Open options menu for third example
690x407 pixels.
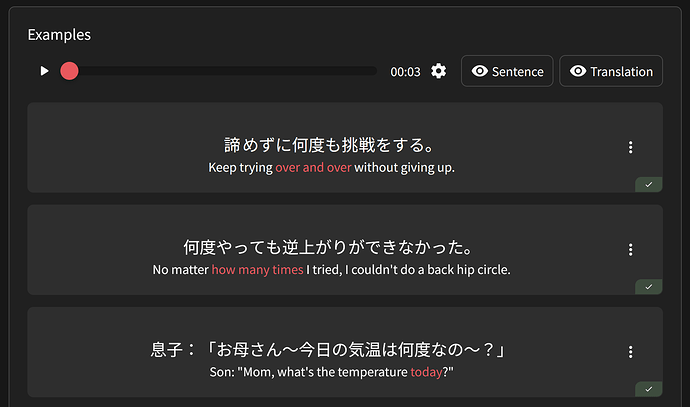click(x=630, y=352)
